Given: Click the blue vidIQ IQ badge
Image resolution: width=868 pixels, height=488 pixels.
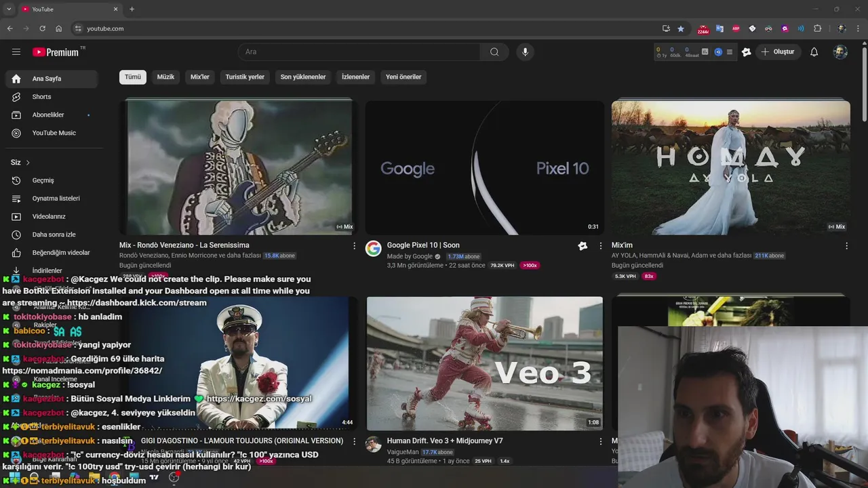Looking at the screenshot, I should point(718,52).
